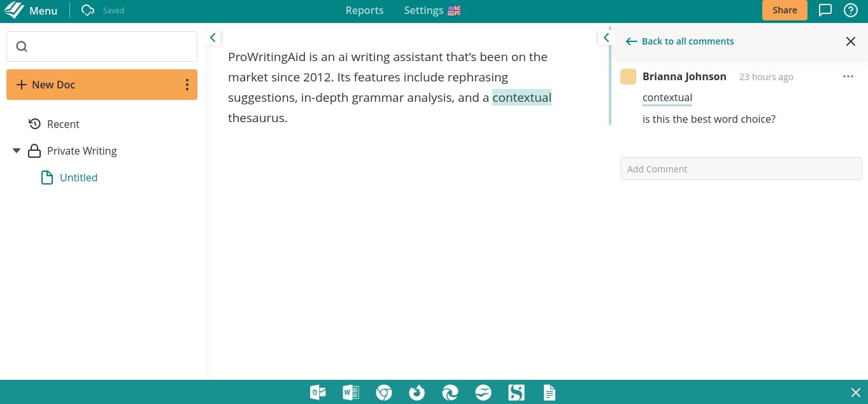Click the language flag icon next to Settings
This screenshot has width=868, height=404.
coord(454,10)
